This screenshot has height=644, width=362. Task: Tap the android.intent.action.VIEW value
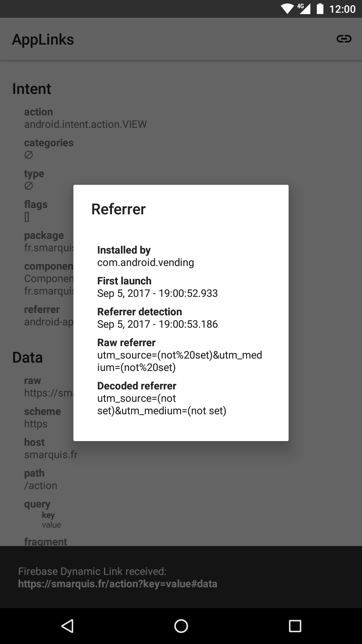[x=85, y=124]
